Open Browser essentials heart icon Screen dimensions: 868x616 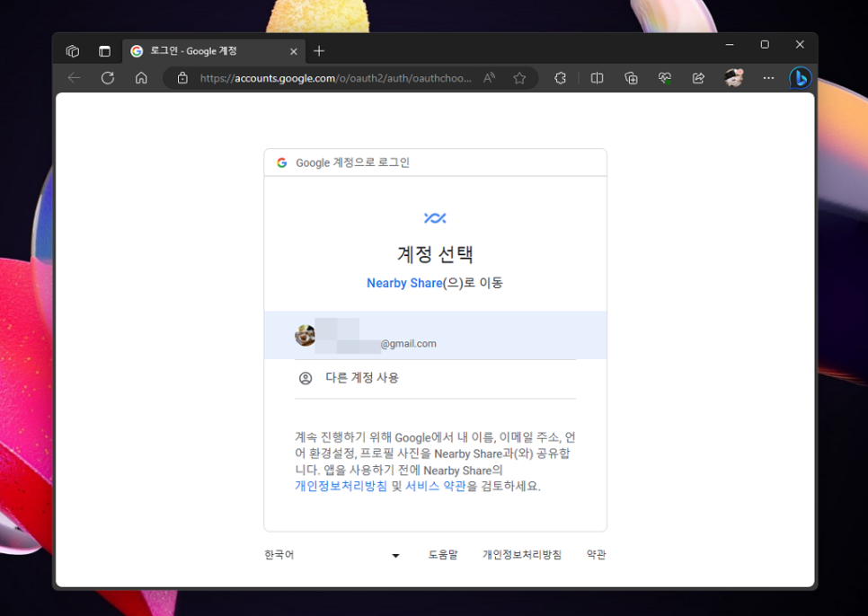(x=665, y=78)
